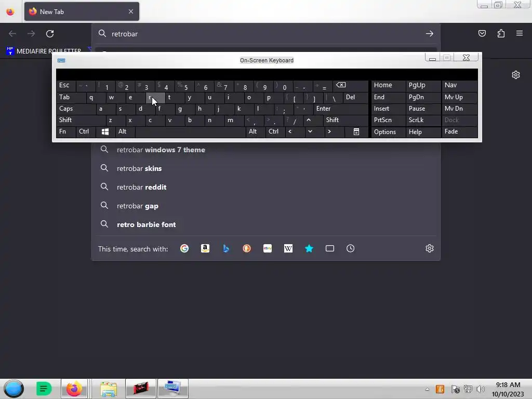Select suggestion retrobar windows 7 theme
Image resolution: width=532 pixels, height=399 pixels.
coord(266,150)
